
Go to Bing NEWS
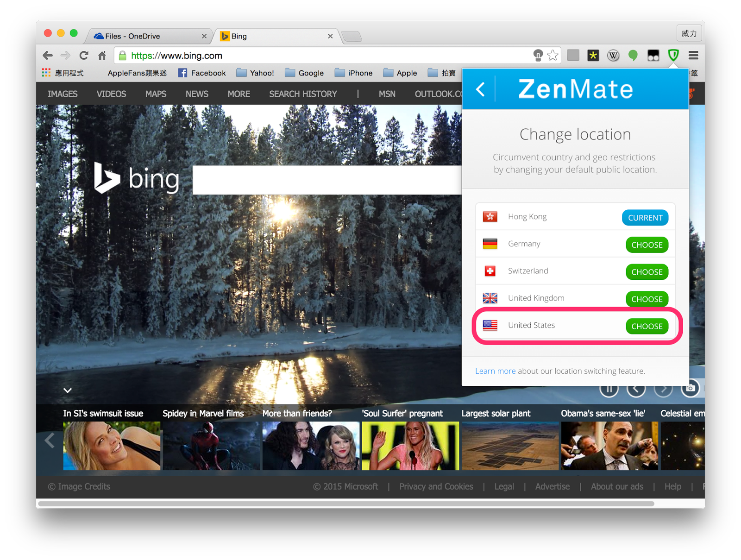197,94
